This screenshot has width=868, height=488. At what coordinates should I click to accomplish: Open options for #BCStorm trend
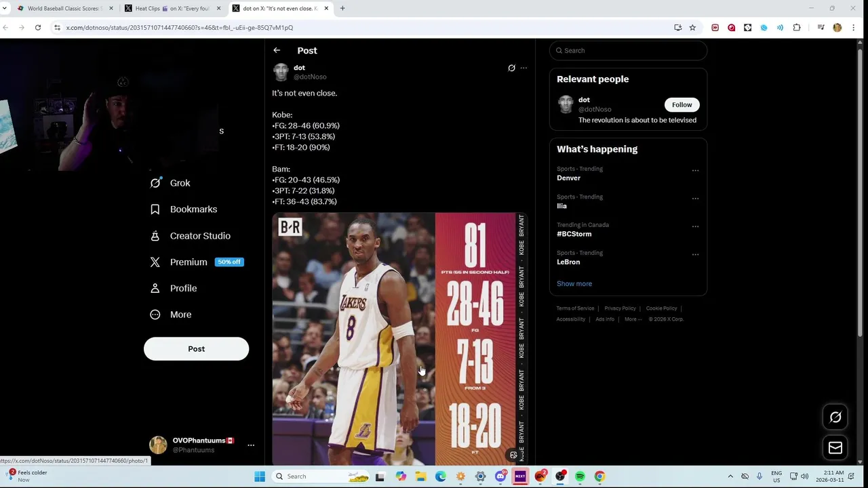click(x=695, y=226)
